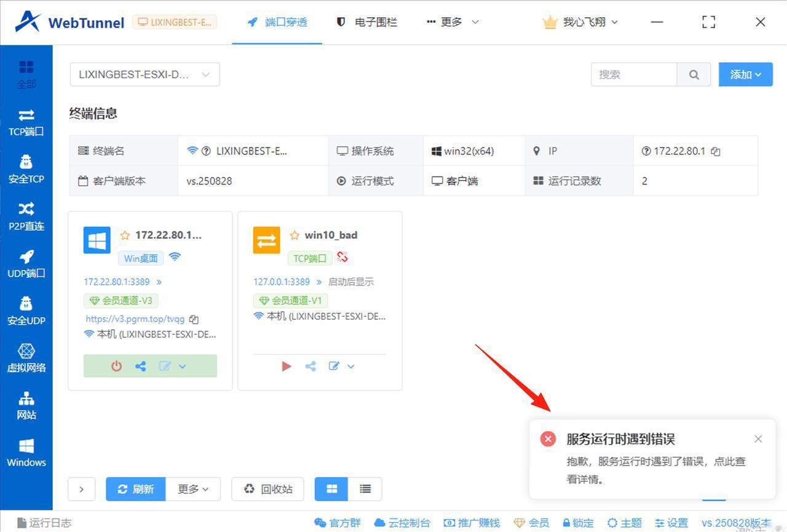Open the 更多 menu in top navigation
Viewport: 787px width, 532px height.
tap(453, 22)
